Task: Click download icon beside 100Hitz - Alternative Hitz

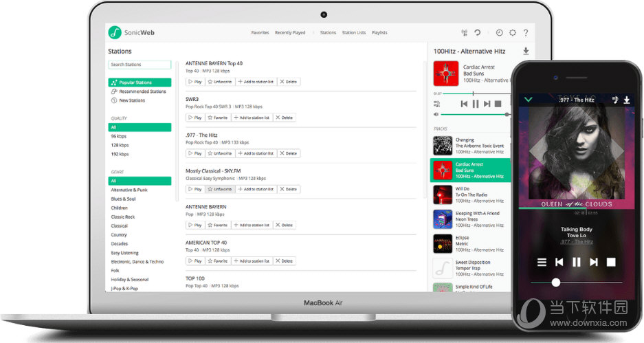Action: tap(526, 51)
